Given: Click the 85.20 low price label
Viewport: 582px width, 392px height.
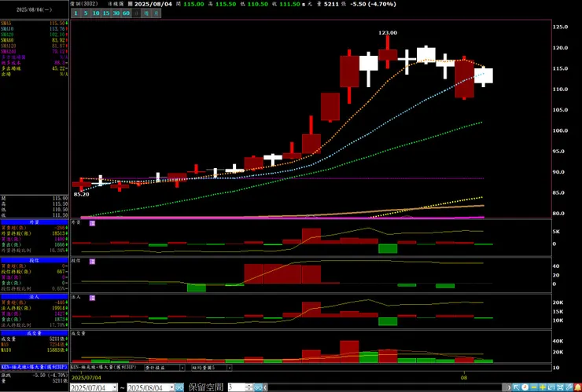Looking at the screenshot, I should pos(81,194).
